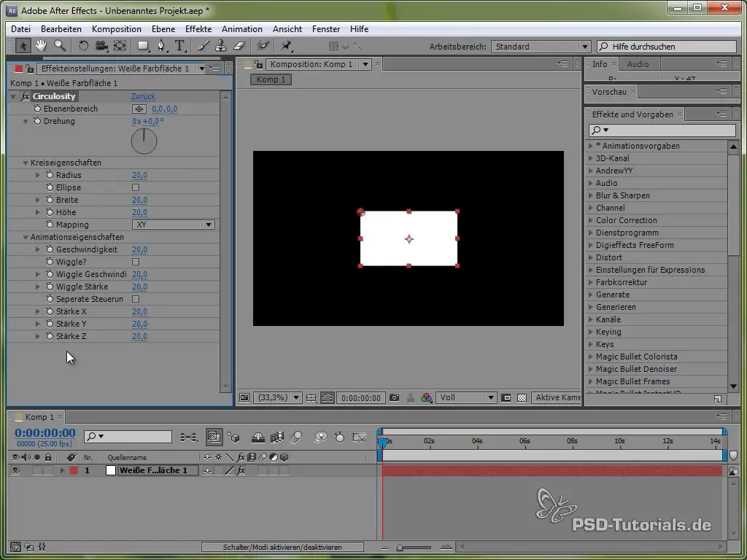Toggle hide shy layers icon
This screenshot has height=560, width=747.
258,437
